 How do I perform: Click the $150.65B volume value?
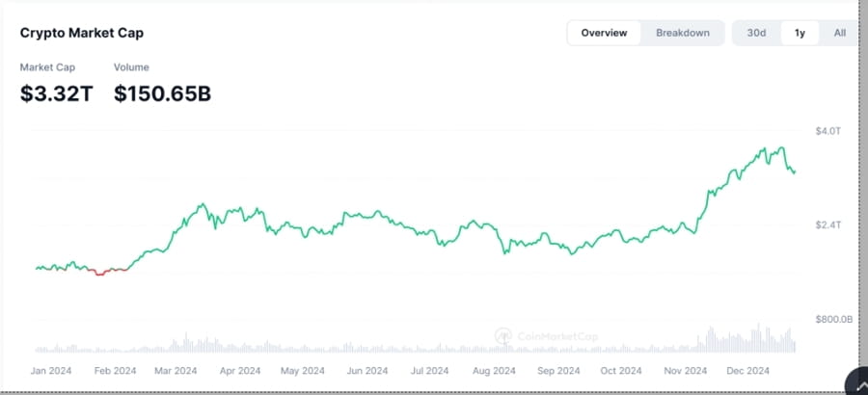(x=162, y=93)
